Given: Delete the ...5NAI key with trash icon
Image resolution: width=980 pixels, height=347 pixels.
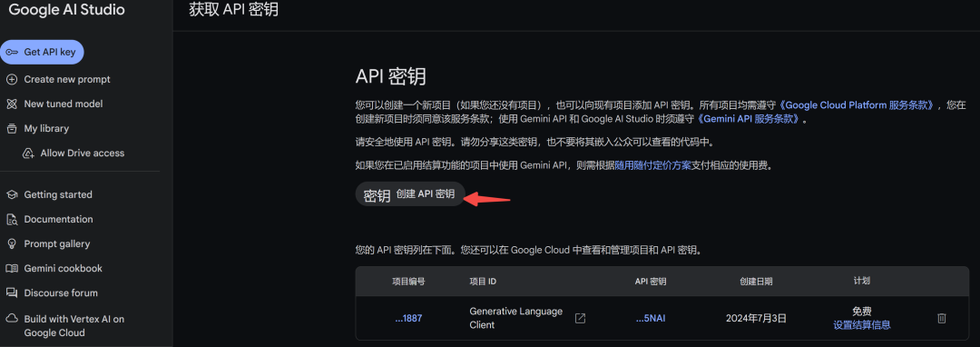Looking at the screenshot, I should tap(941, 318).
